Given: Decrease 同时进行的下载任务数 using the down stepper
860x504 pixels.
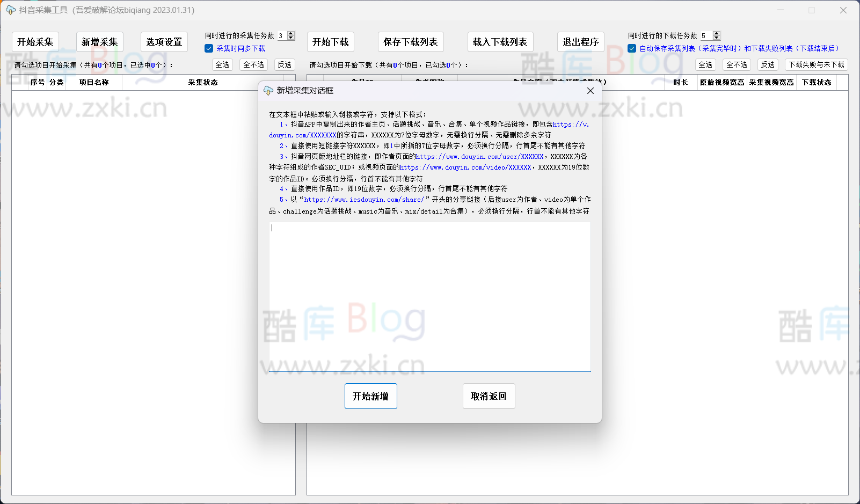Looking at the screenshot, I should click(x=716, y=38).
